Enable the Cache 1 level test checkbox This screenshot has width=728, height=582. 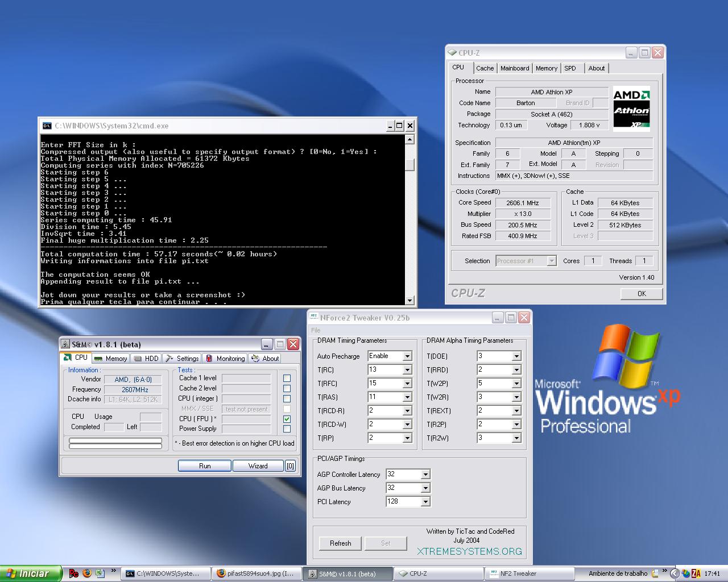coord(287,378)
